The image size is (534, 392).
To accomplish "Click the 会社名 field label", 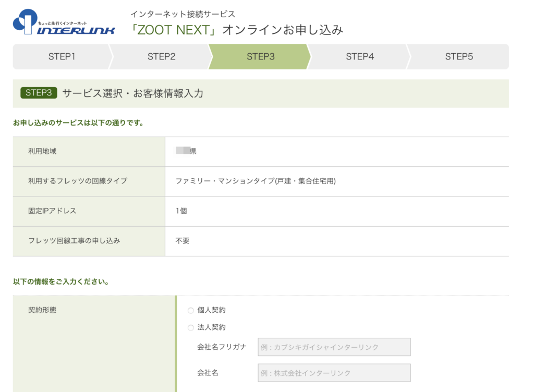I will click(x=208, y=373).
